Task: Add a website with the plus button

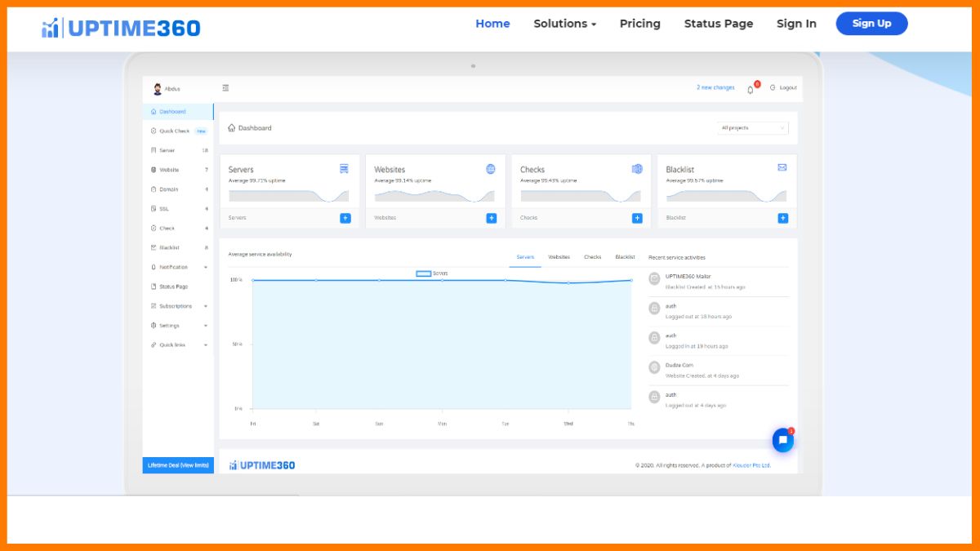Action: coord(491,218)
